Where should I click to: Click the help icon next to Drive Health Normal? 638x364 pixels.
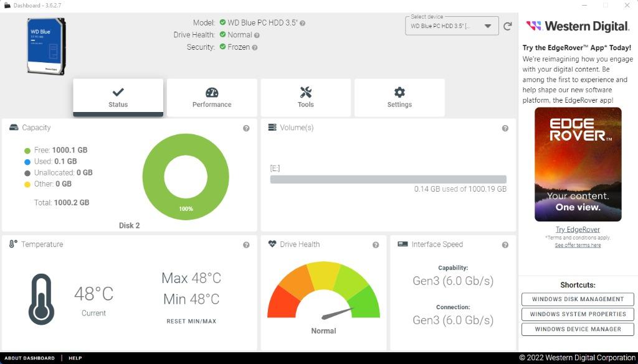click(257, 35)
